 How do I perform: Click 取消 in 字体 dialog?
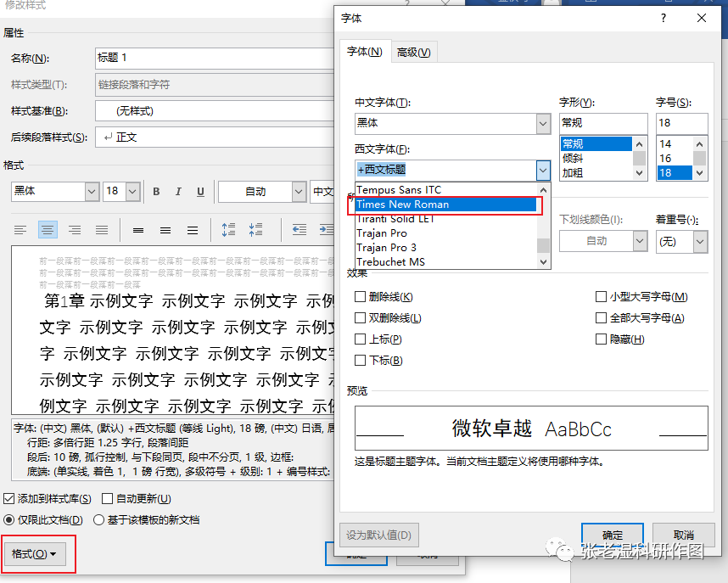click(683, 535)
